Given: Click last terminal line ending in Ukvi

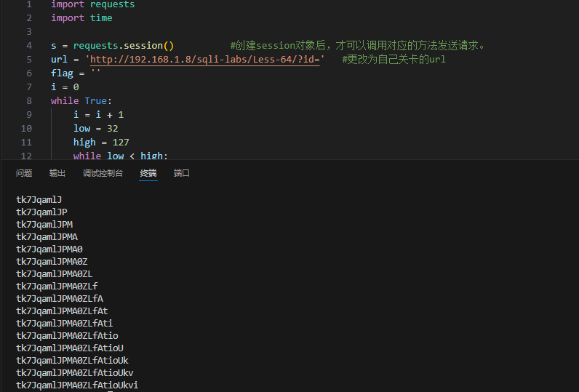Looking at the screenshot, I should pos(77,385).
